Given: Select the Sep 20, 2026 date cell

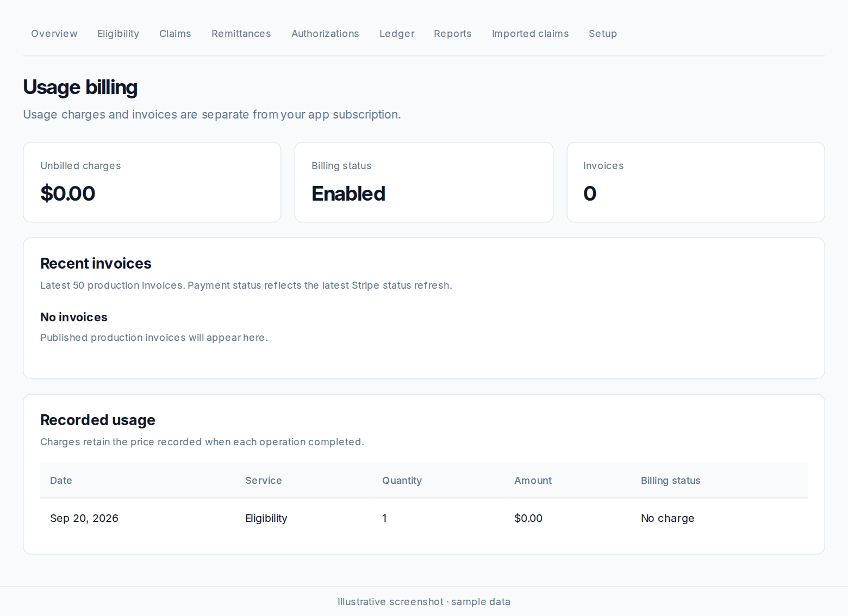Looking at the screenshot, I should tap(84, 518).
